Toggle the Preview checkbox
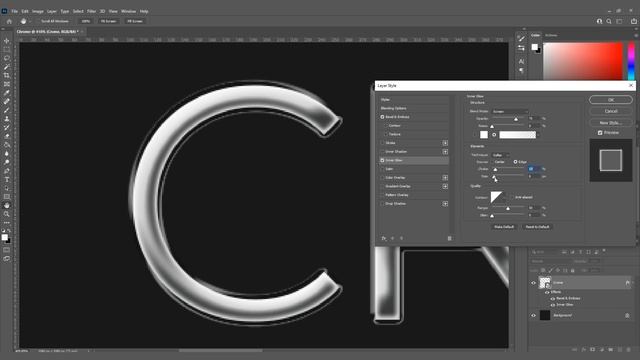Image resolution: width=640 pixels, height=360 pixels. [x=600, y=133]
